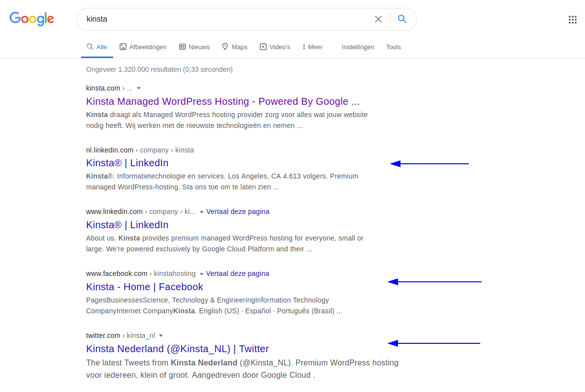Open Kinsta - Home | Facebook result
The width and height of the screenshot is (585, 392).
[x=144, y=287]
